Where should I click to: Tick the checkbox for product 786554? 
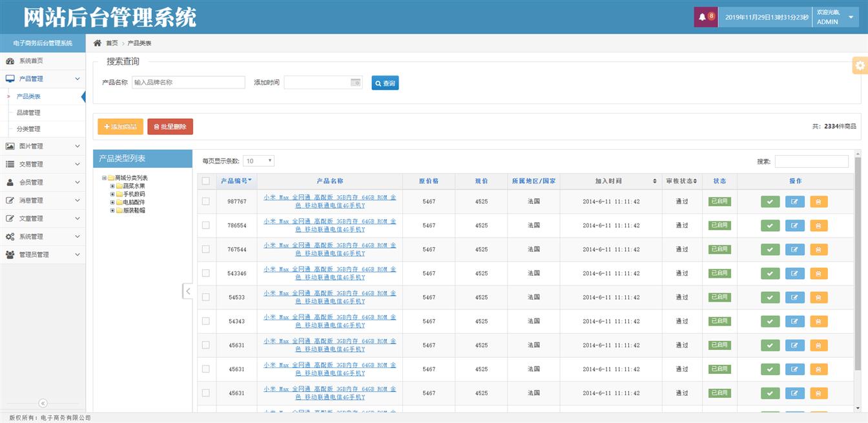point(205,225)
